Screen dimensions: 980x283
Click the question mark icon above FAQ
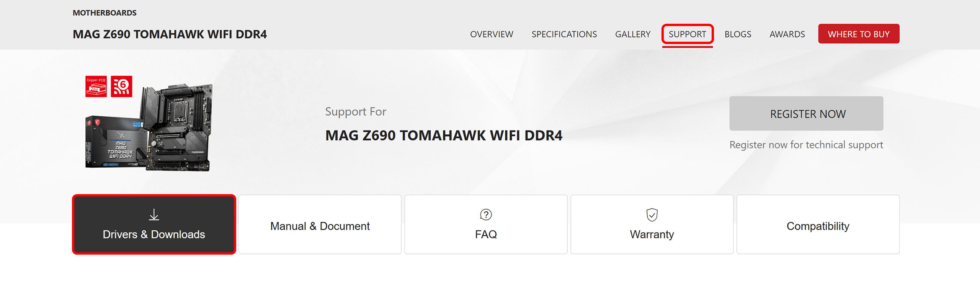point(486,214)
